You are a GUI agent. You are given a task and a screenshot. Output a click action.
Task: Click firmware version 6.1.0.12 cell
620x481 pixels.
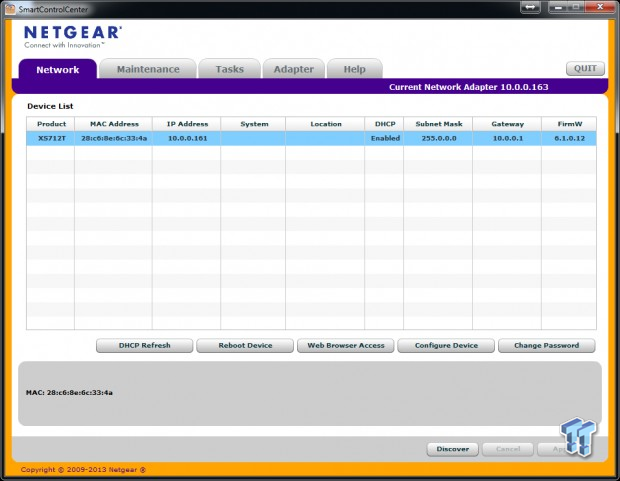coord(569,138)
